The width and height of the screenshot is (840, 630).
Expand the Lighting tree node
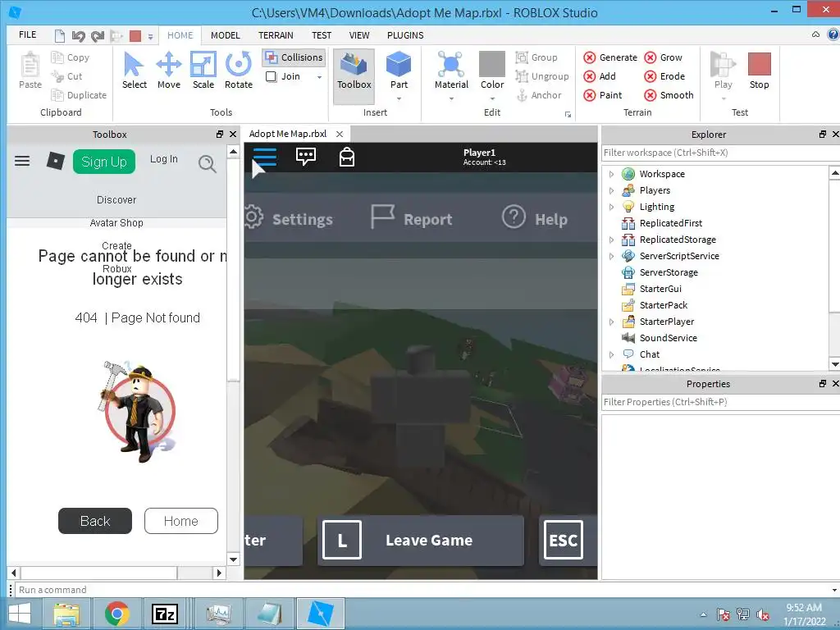[611, 207]
